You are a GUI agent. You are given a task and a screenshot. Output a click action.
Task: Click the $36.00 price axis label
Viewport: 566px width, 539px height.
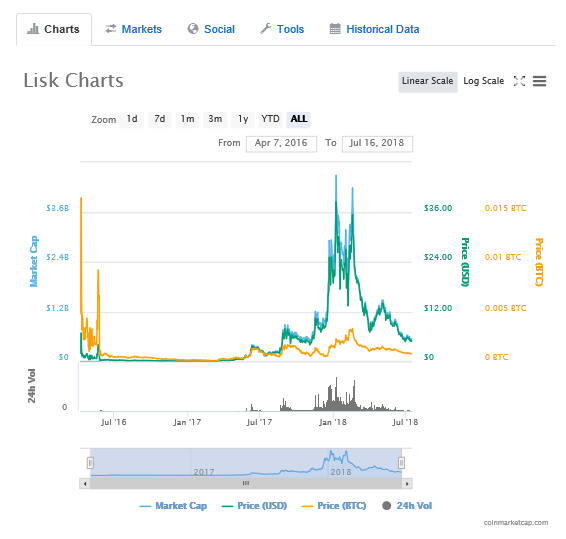[438, 208]
